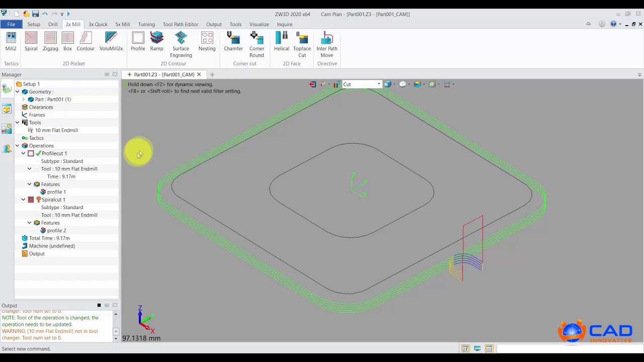644x362 pixels.
Task: Toggle the Spiralcut 1 checkbox
Action: [x=31, y=200]
